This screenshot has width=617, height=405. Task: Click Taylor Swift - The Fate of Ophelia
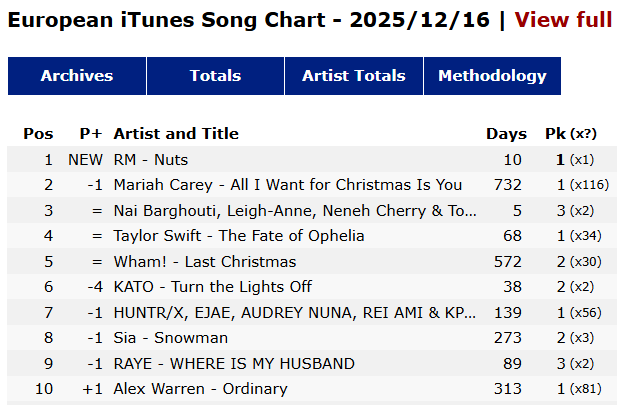point(239,236)
